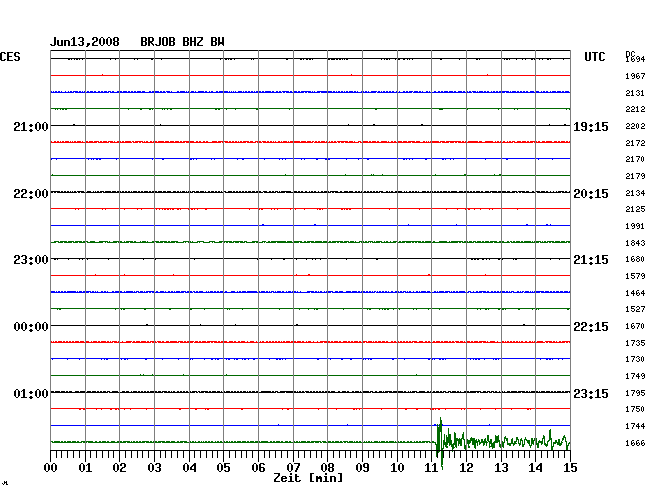This screenshot has height=494, width=650.
Task: Click minute 05 on the time axis
Action: (x=223, y=468)
